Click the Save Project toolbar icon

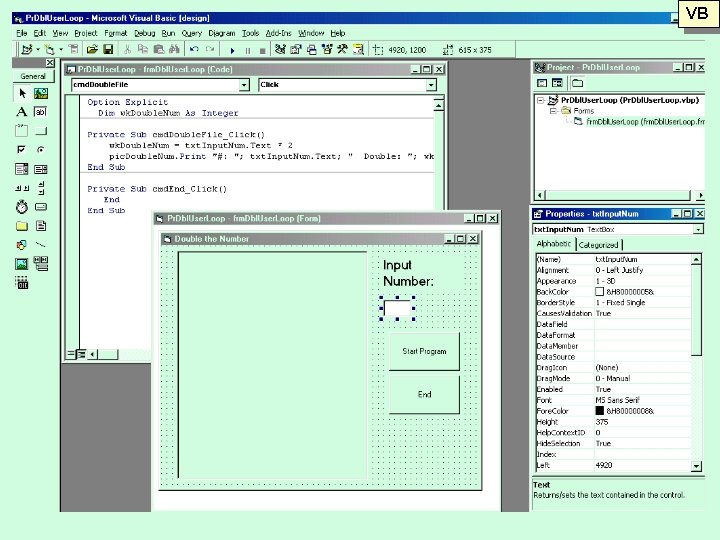108,50
